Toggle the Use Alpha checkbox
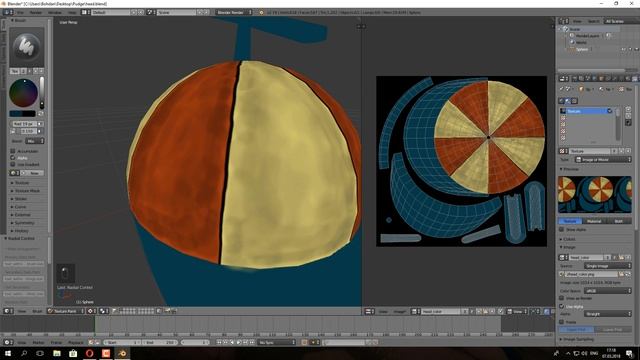This screenshot has width=640, height=360. pos(562,306)
